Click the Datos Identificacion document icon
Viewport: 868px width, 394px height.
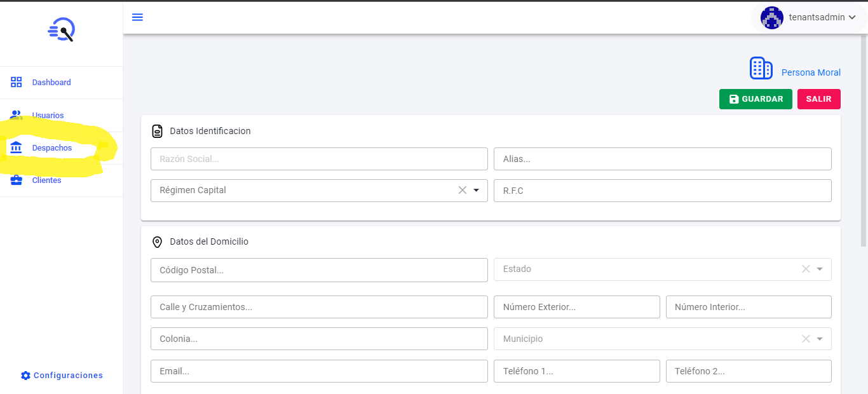(158, 131)
